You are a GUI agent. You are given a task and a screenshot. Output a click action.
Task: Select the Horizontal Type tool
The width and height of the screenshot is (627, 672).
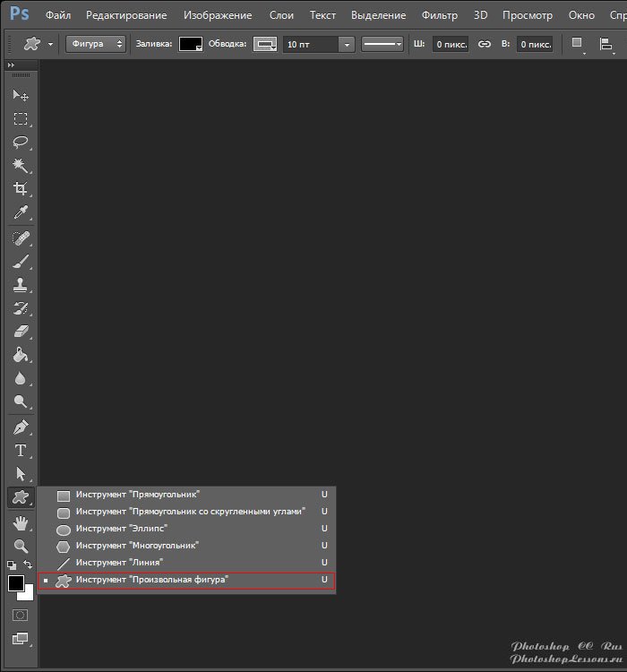(20, 451)
